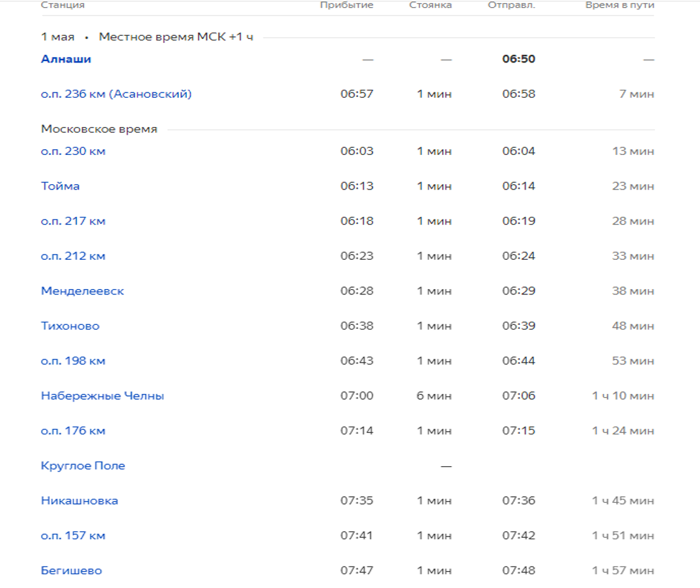700x588 pixels.
Task: Open о.п. 230 км stop page
Action: [73, 152]
